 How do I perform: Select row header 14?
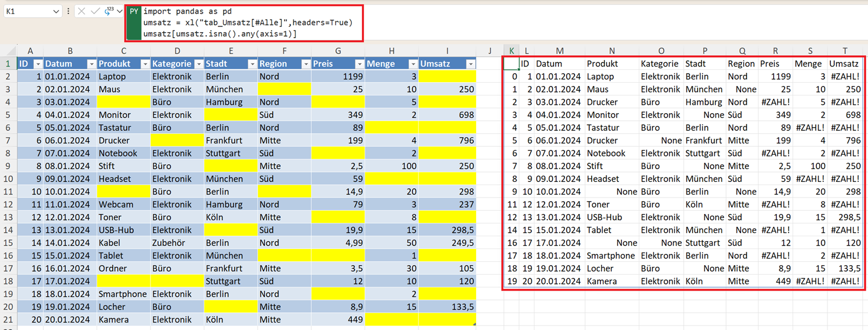pos(8,243)
